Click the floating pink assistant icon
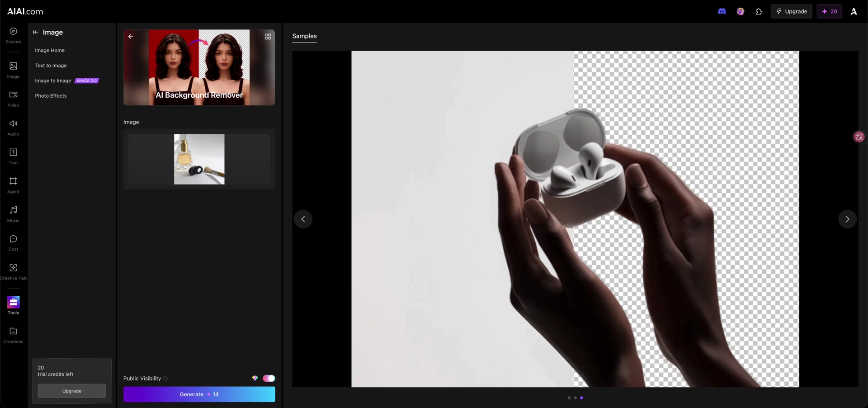The height and width of the screenshot is (408, 868). 859,137
